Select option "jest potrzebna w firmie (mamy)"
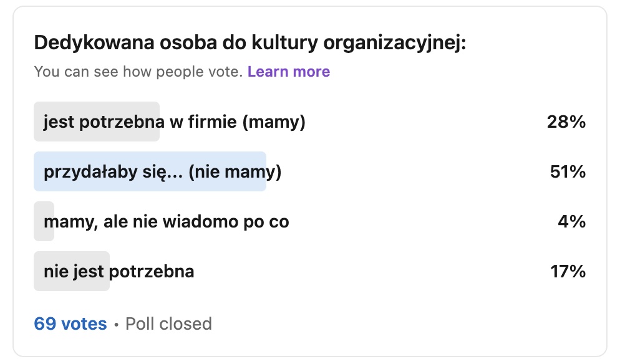This screenshot has width=620, height=364. pyautogui.click(x=174, y=122)
